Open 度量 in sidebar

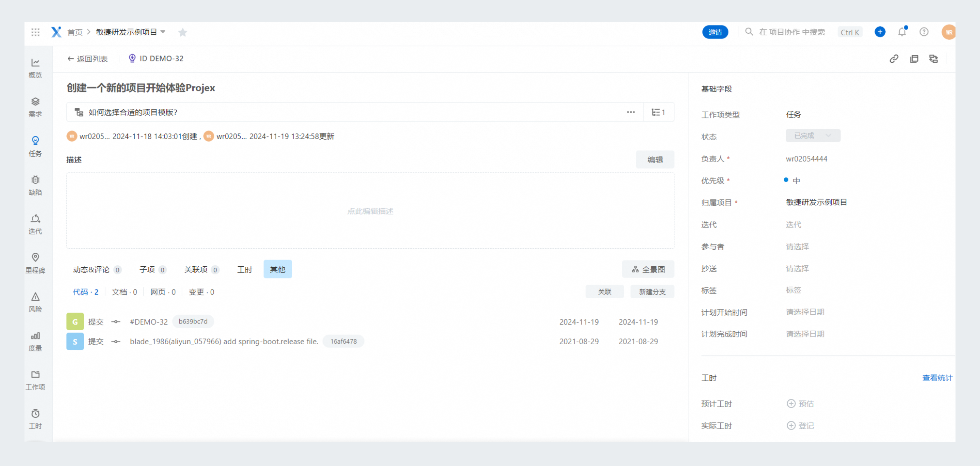[35, 341]
